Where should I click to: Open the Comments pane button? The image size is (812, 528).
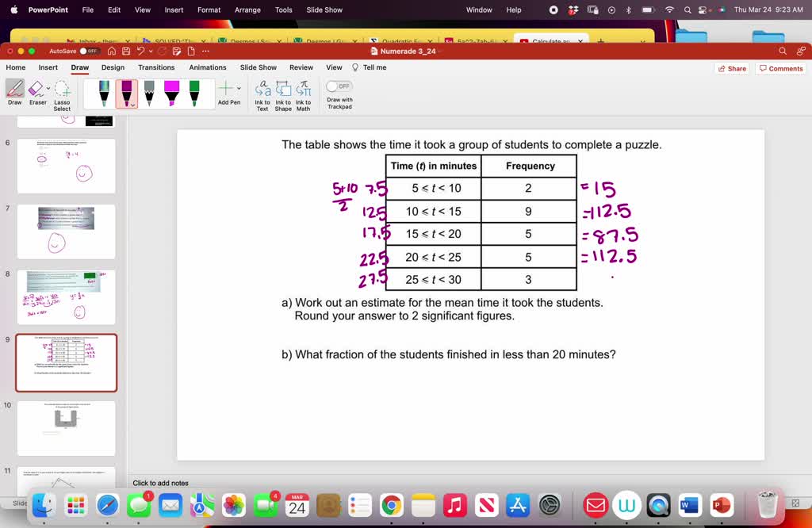pos(780,68)
